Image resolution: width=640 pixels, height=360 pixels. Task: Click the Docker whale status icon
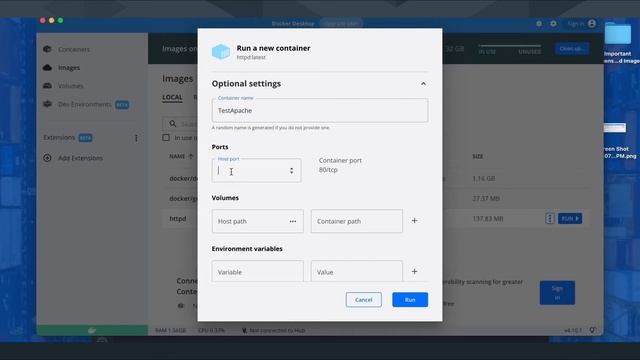(92, 330)
